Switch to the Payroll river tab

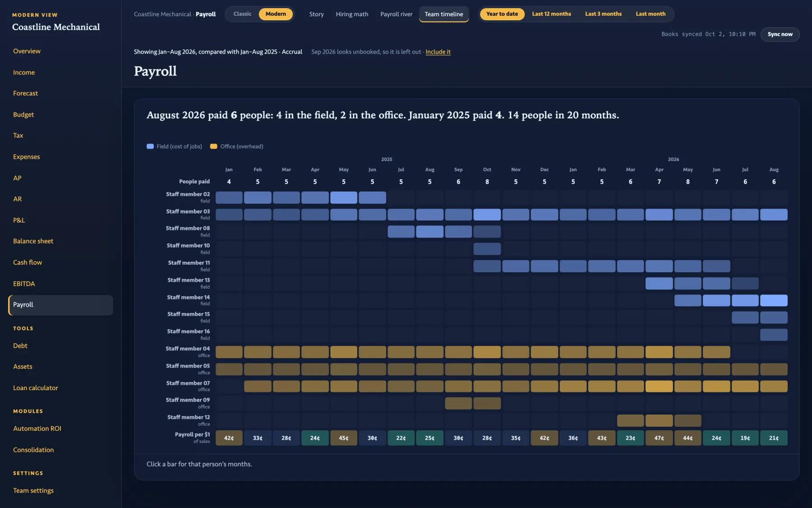coord(396,14)
